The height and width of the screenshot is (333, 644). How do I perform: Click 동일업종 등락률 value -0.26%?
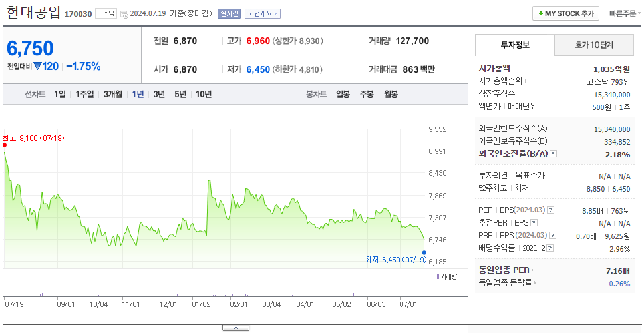click(618, 283)
